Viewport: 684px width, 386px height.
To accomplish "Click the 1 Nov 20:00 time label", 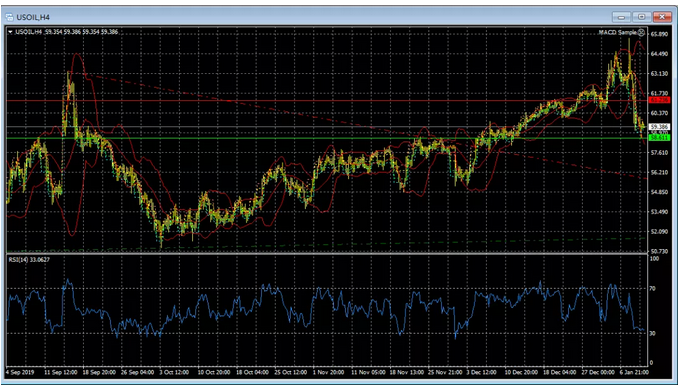I will (x=328, y=372).
